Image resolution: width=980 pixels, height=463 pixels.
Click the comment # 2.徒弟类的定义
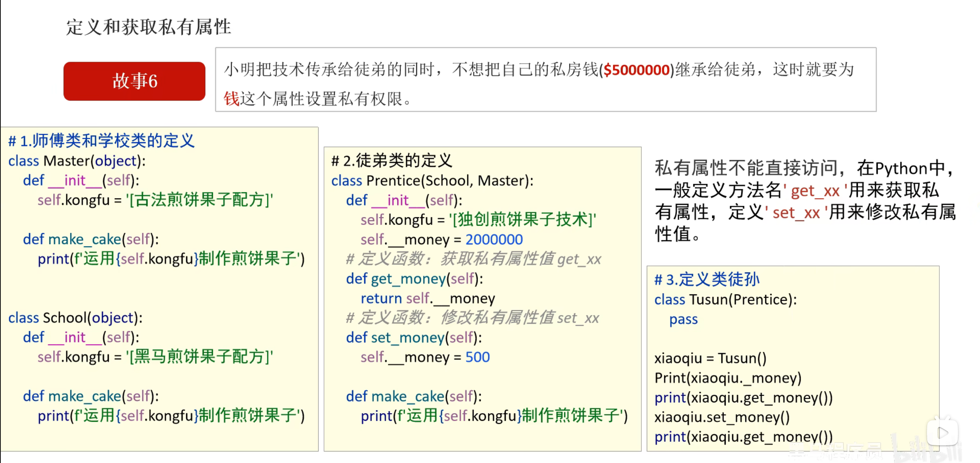click(x=391, y=161)
